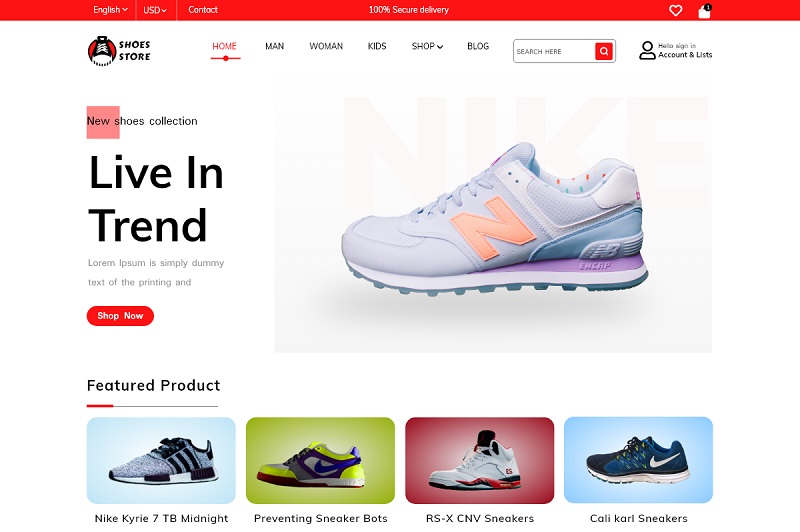This screenshot has width=800, height=532.
Task: Click the Shop Now button
Action: tap(120, 316)
